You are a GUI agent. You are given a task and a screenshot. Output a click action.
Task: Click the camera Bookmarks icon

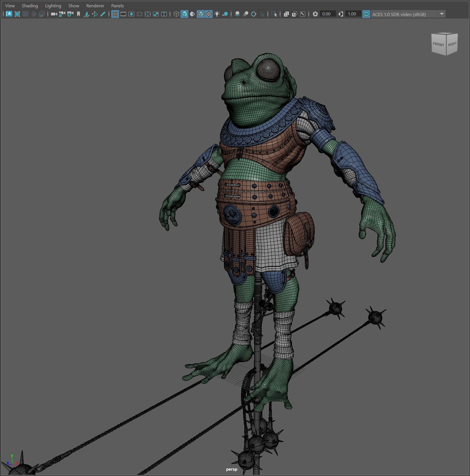point(78,14)
